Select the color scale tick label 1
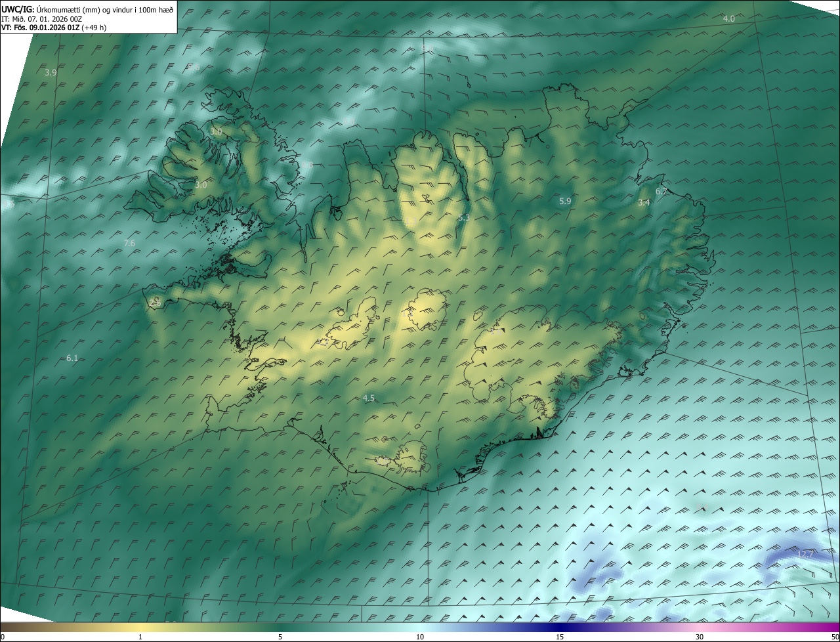Screen dimensions: 840x642 pyautogui.click(x=140, y=637)
